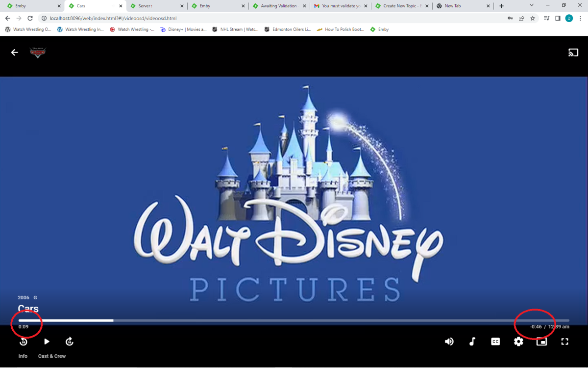
Task: Open the 'Watch Wrestling -...' bookmark
Action: 132,29
